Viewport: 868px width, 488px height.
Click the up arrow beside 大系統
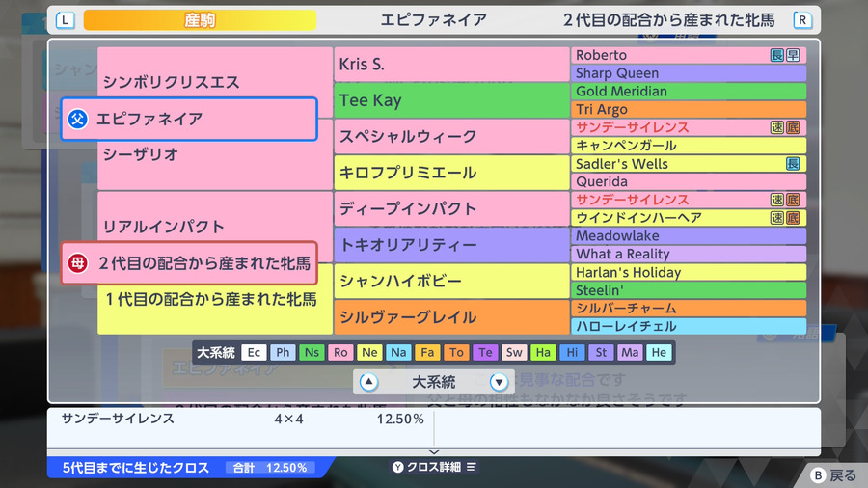(x=368, y=382)
